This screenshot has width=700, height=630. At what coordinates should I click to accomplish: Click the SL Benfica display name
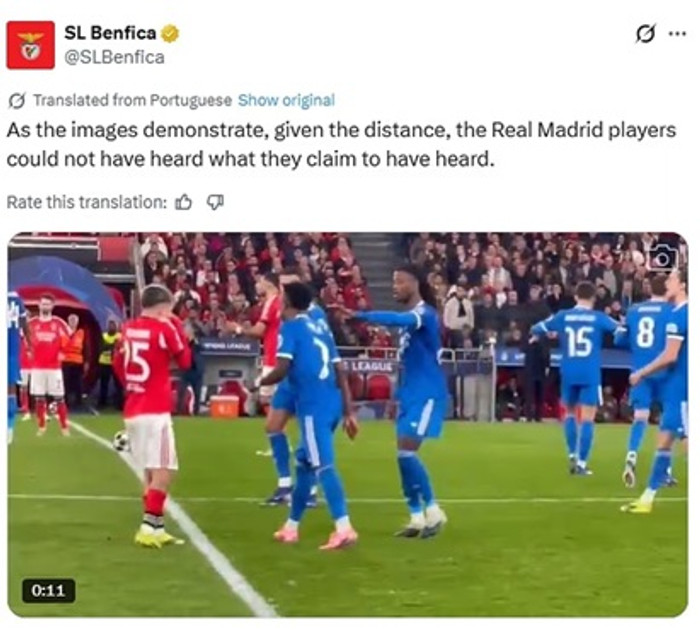pos(110,33)
